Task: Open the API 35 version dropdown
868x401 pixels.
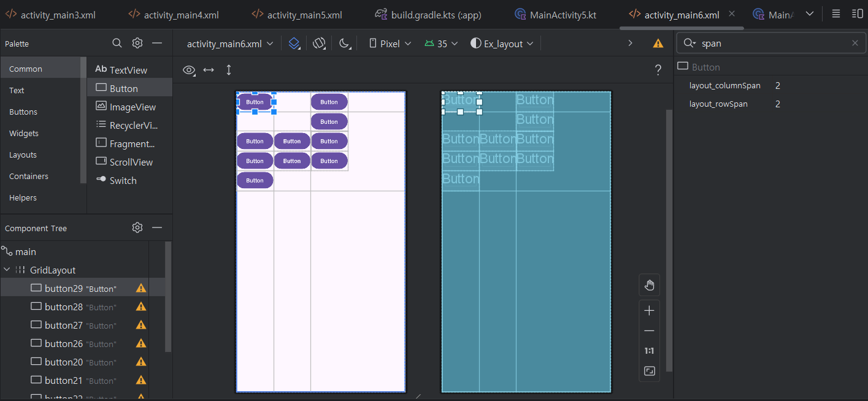Action: click(x=440, y=43)
